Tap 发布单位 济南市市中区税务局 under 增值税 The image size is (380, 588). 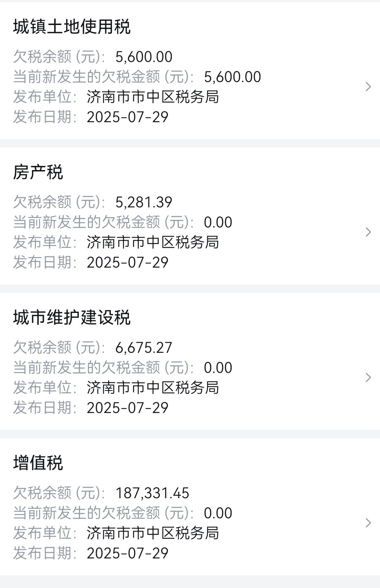(153, 533)
